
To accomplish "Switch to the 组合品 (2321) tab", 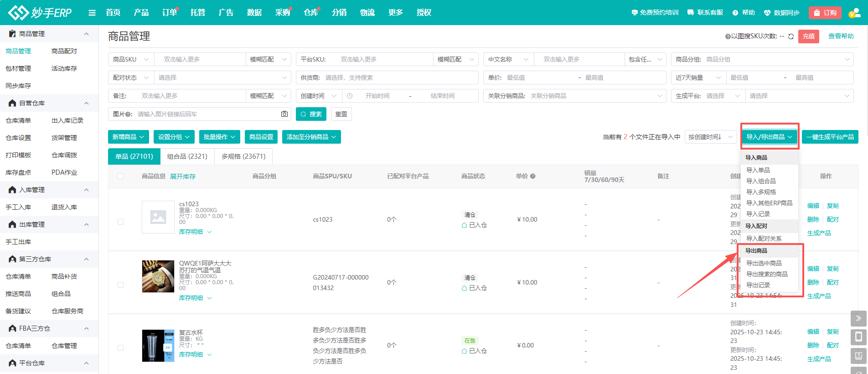I will click(x=187, y=156).
